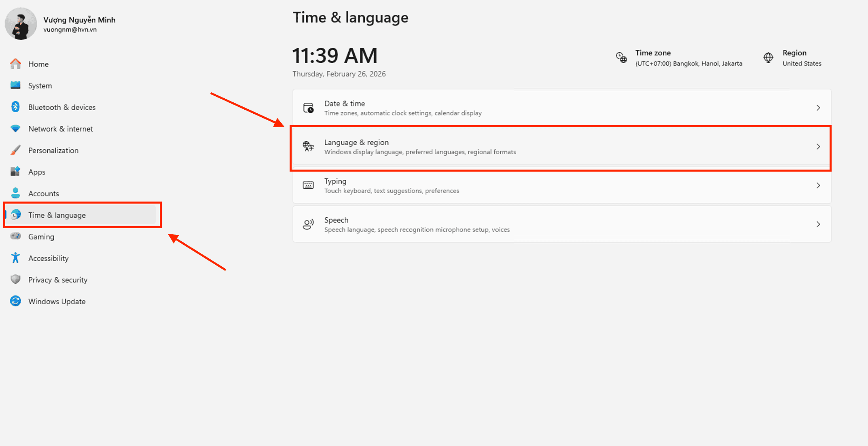Click the user profile picture
Viewport: 868px width, 446px height.
pos(21,24)
